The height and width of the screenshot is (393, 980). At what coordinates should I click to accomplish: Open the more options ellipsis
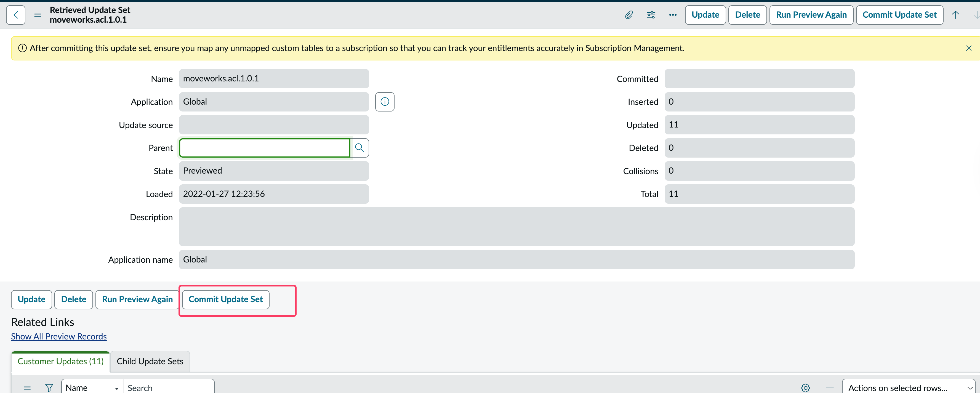pyautogui.click(x=673, y=15)
